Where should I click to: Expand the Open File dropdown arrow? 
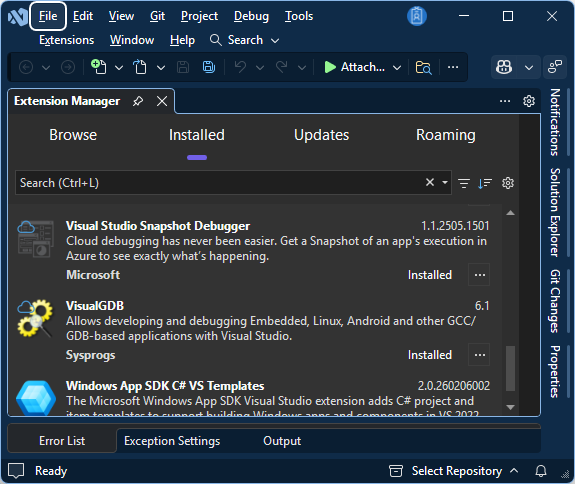(x=161, y=68)
